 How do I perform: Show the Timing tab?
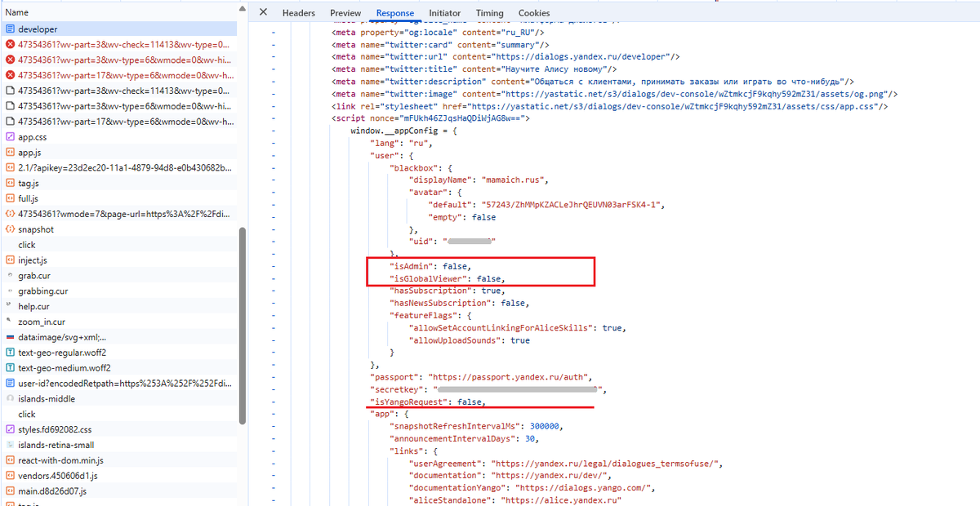coord(490,13)
